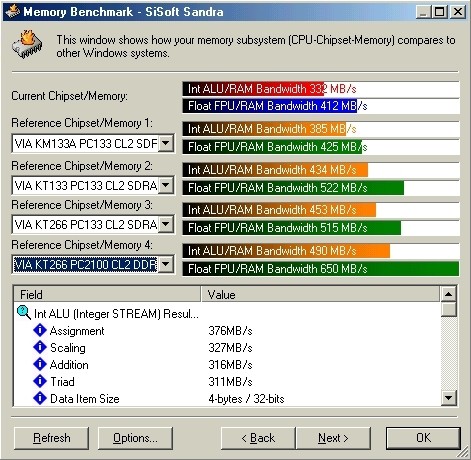Click the info icon next to Scaling

point(40,347)
